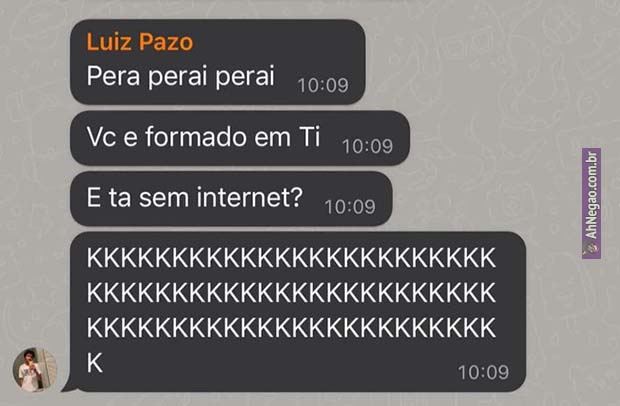Click the word 'Ti' in second message

310,137
